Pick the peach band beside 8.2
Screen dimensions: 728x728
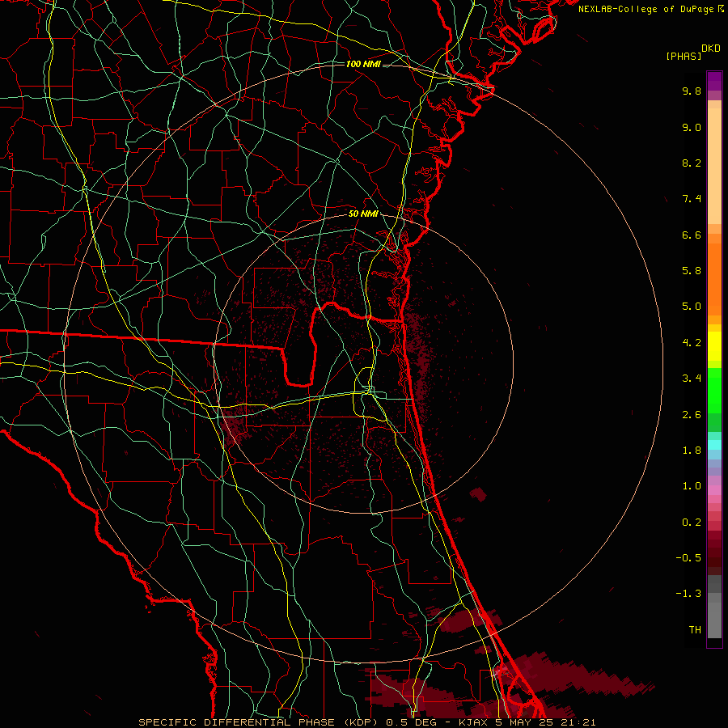pos(714,166)
